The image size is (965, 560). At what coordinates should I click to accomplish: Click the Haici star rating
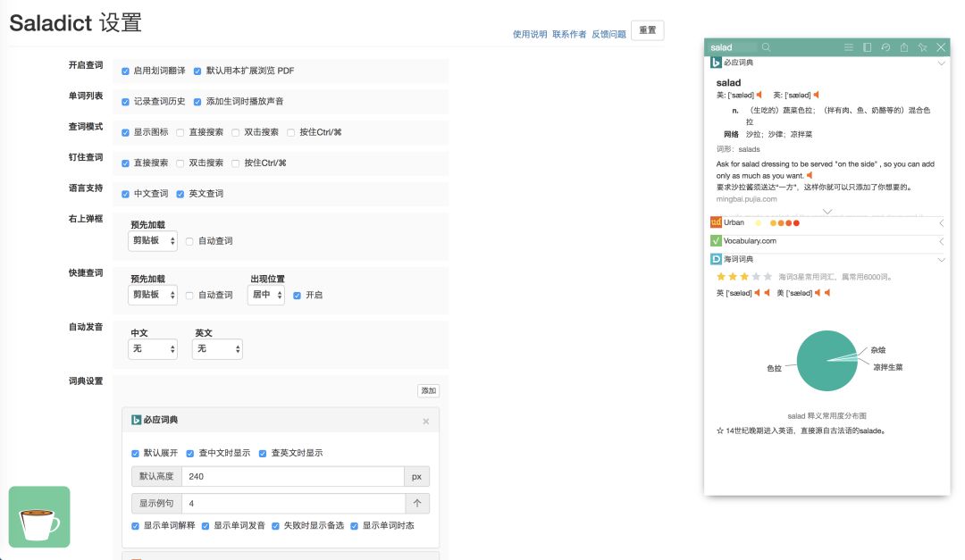744,277
